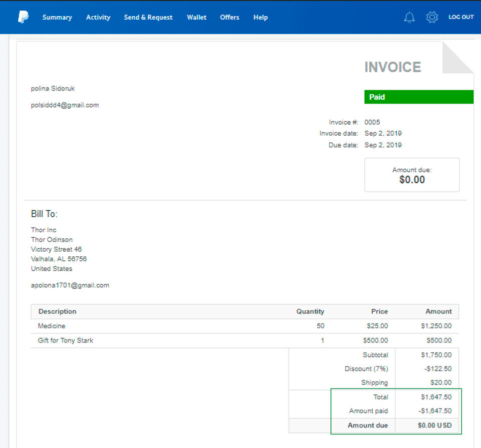Open the notifications bell icon

point(409,17)
